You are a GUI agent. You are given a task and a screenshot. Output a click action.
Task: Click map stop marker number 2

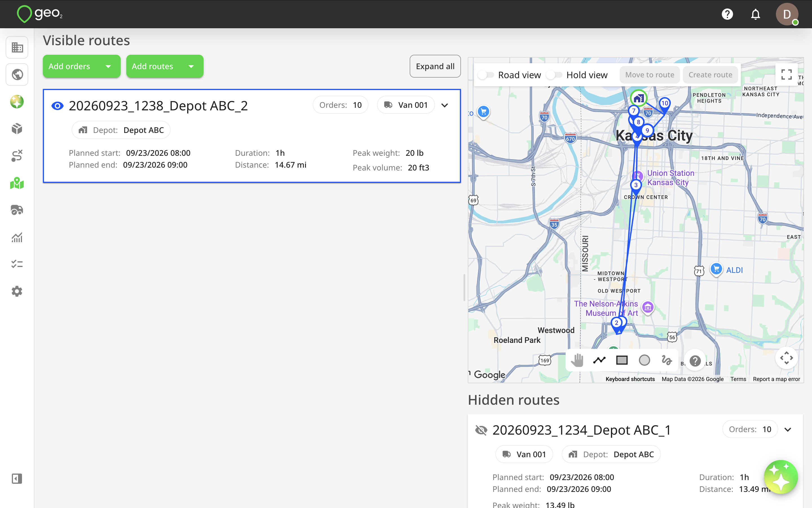616,323
